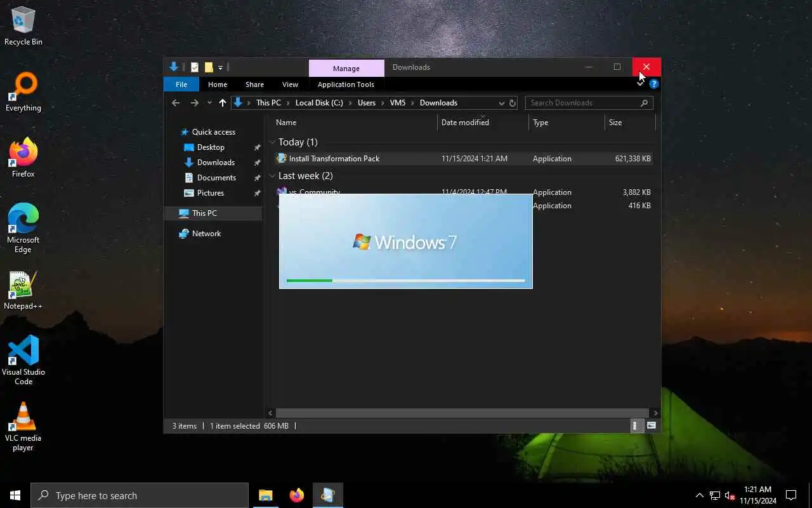Image resolution: width=812 pixels, height=508 pixels.
Task: Sort files by the Size column header
Action: pos(630,123)
